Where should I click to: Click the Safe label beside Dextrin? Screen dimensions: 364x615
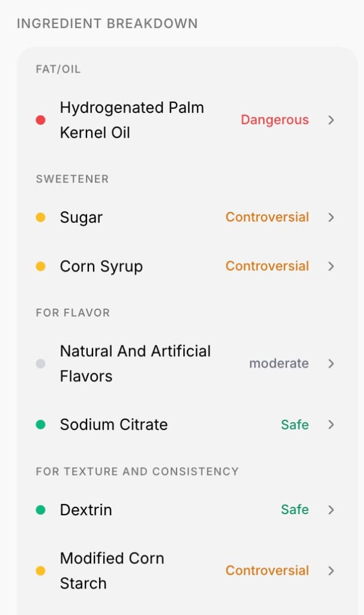coord(294,510)
